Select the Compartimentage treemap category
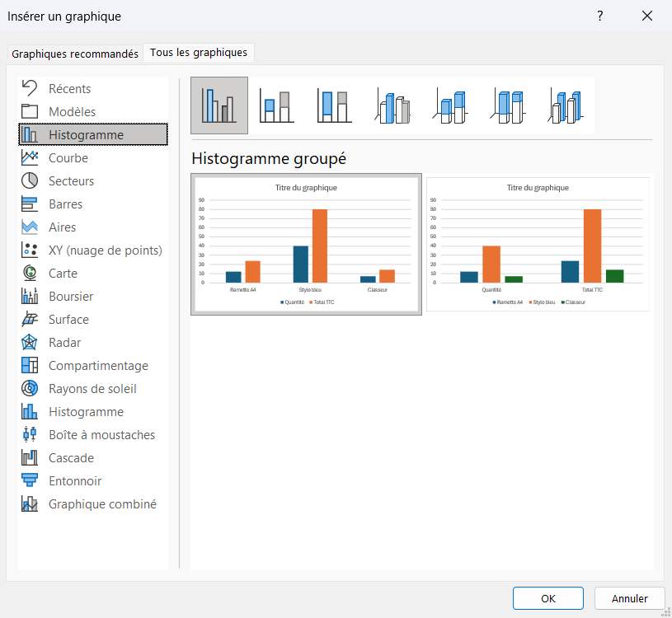Screen dimensions: 672x618 pos(93,366)
